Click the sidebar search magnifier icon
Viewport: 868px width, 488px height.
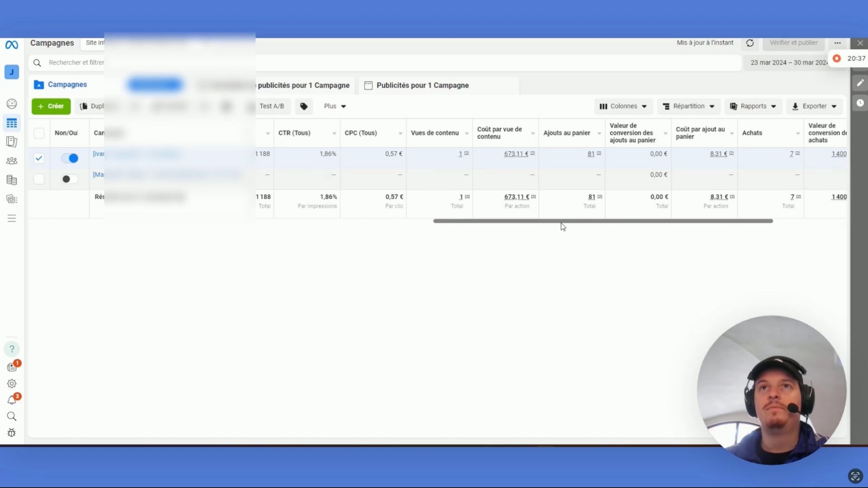pos(12,417)
